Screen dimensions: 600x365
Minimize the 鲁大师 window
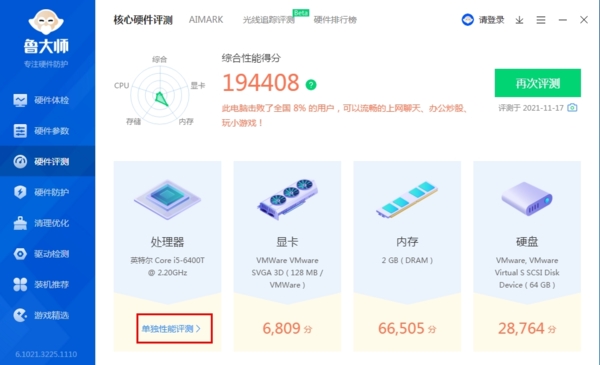(562, 20)
